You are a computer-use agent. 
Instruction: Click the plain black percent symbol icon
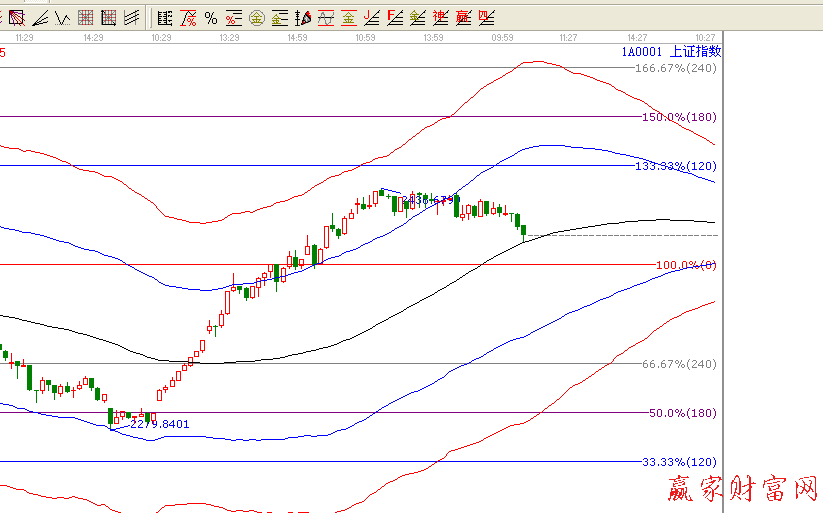point(210,17)
